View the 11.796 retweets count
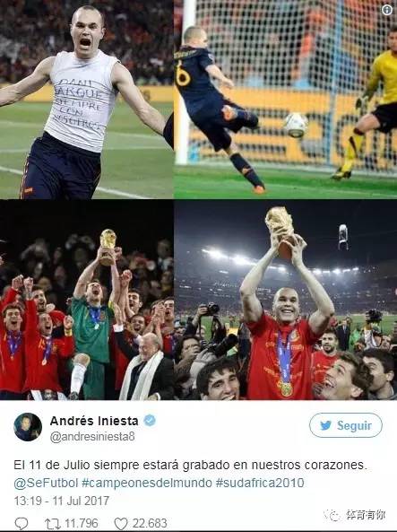The width and height of the screenshot is (397, 532). [82, 523]
